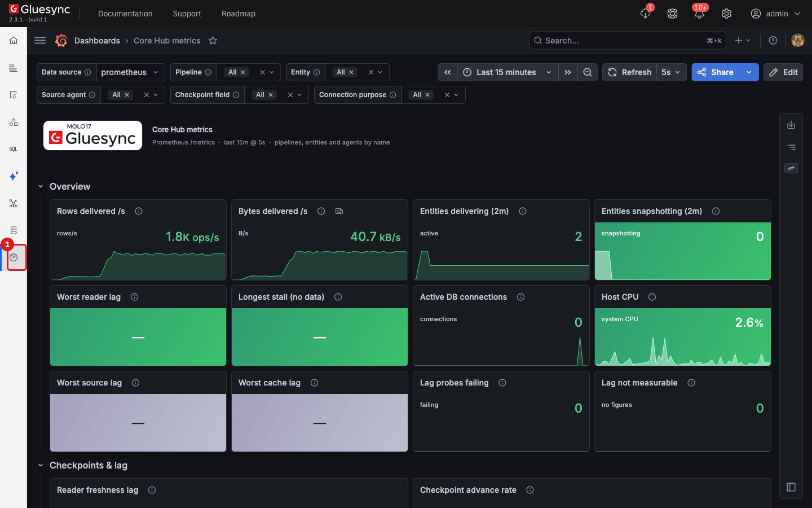The image size is (812, 508).
Task: Open the notifications bell icon
Action: tap(699, 14)
